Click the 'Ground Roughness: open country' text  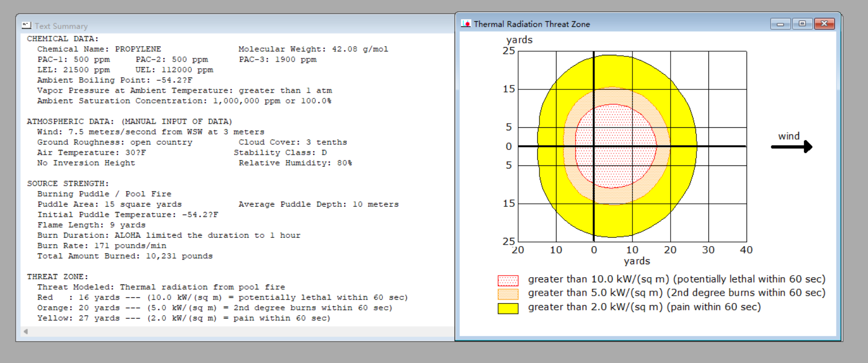pos(115,142)
